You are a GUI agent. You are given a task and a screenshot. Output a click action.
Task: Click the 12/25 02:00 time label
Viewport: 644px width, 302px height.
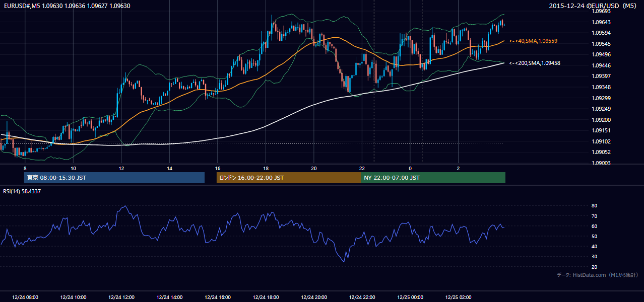458,297
